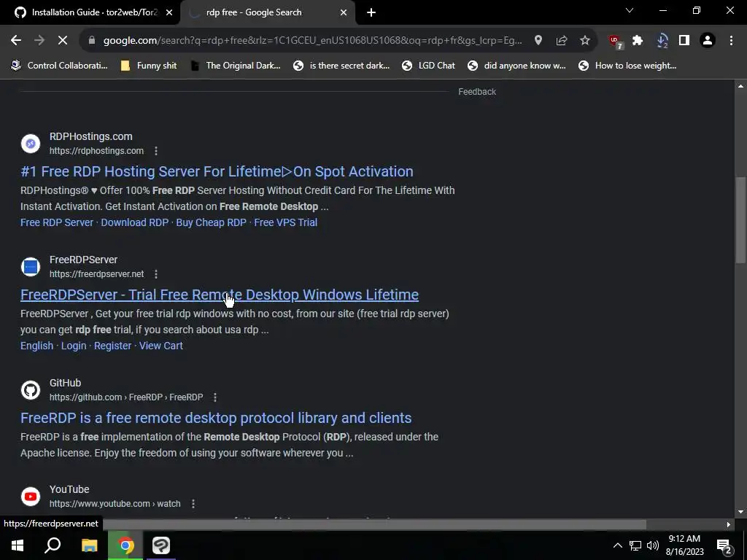Open more options for the GitHub FreeRDP result
This screenshot has width=747, height=560.
pyautogui.click(x=215, y=397)
